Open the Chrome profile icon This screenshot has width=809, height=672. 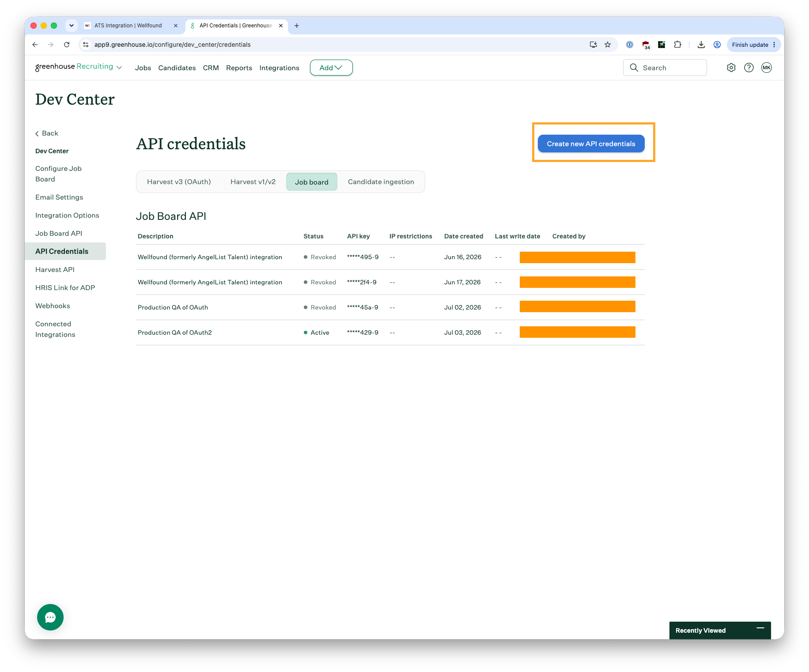[x=717, y=45]
